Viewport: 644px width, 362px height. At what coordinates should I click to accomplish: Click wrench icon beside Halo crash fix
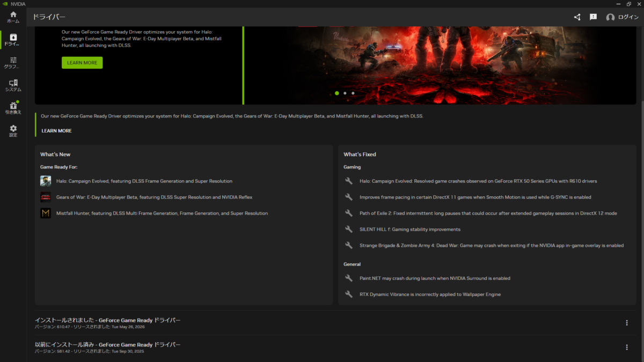pos(349,181)
